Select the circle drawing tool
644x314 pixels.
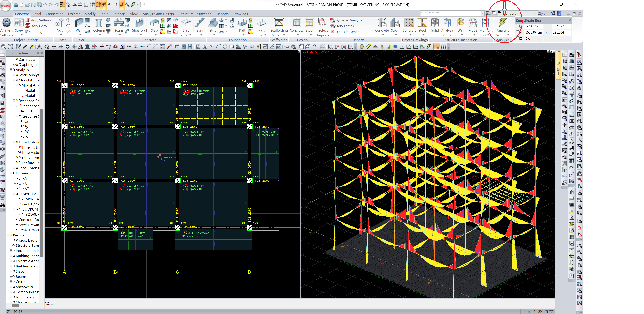click(225, 47)
